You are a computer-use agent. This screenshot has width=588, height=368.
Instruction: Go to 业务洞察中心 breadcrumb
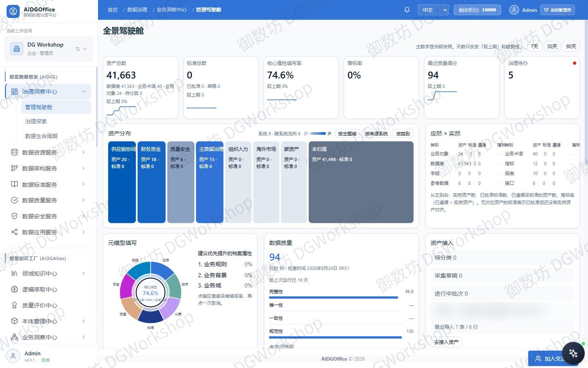click(171, 10)
